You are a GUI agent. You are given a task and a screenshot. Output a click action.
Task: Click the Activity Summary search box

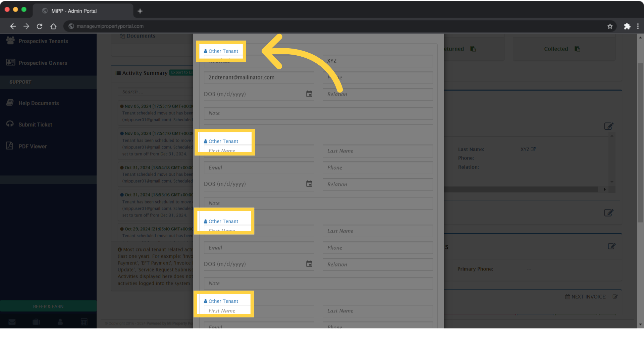click(x=155, y=92)
